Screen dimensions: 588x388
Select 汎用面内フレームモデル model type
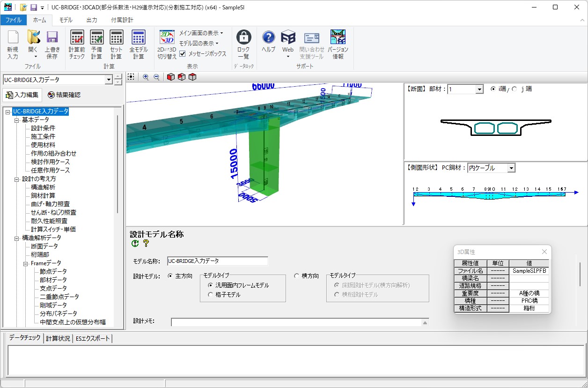211,285
